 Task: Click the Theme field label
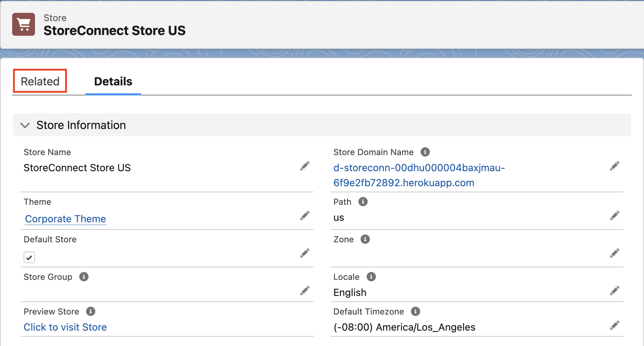pos(37,202)
